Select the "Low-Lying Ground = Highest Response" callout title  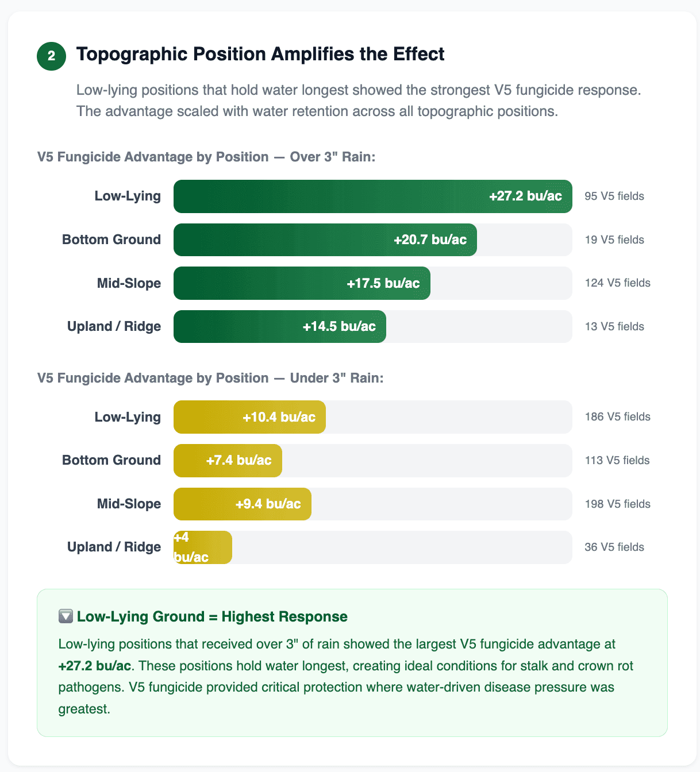(212, 616)
